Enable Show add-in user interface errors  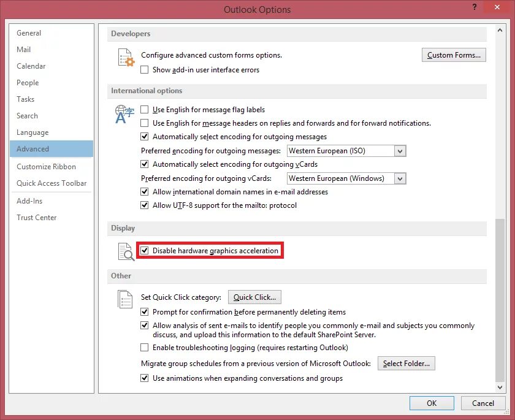point(144,70)
